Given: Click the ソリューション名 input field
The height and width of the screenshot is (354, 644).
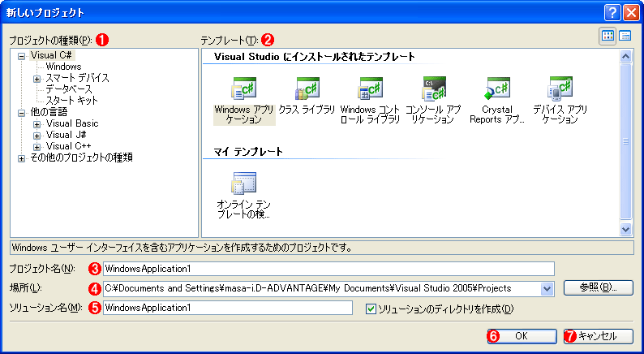Looking at the screenshot, I should tap(228, 308).
